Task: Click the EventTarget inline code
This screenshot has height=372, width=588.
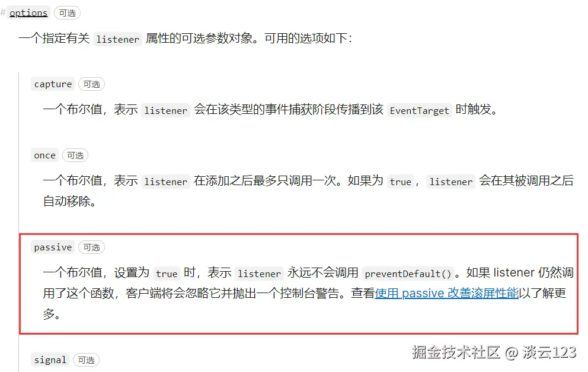Action: (x=419, y=110)
